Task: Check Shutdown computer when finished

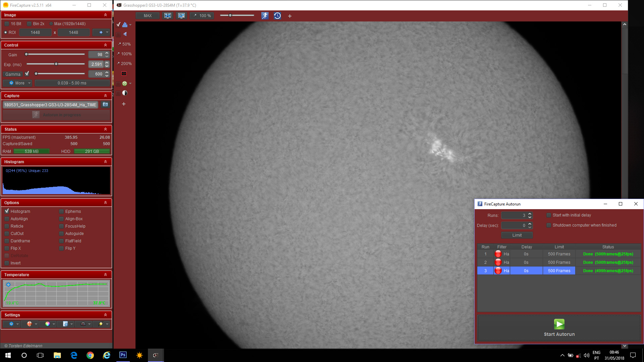Action: coord(549,225)
